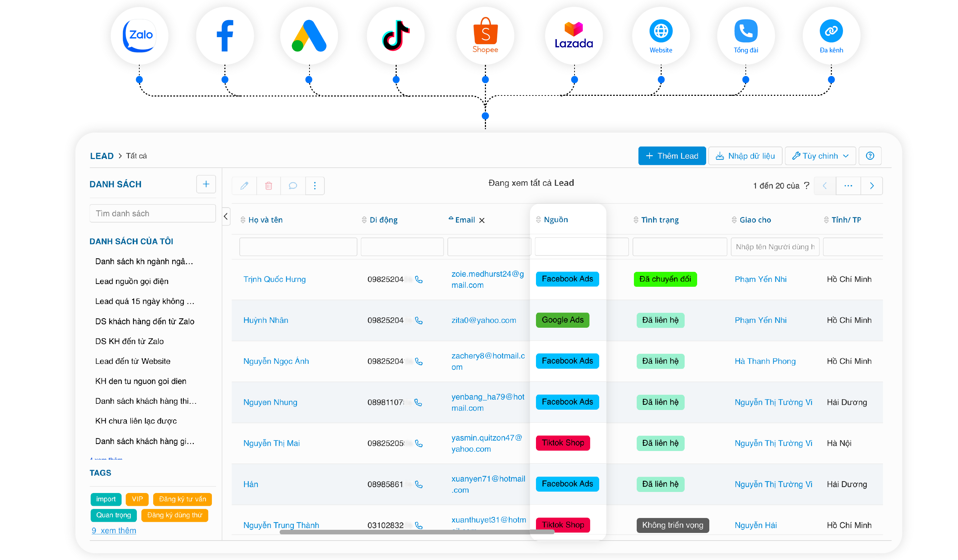Viewport: 958px width, 560px height.
Task: Call Huỳnh Nhân via phone icon
Action: point(419,320)
